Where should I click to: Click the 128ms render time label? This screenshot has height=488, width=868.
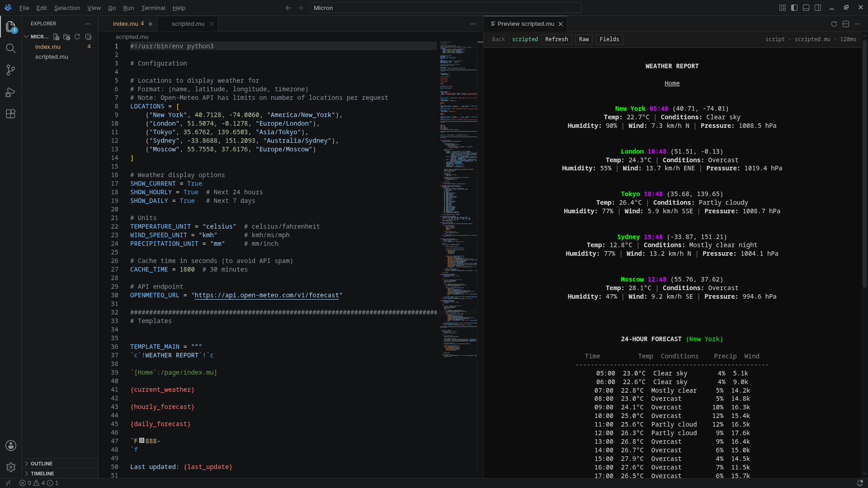point(848,39)
